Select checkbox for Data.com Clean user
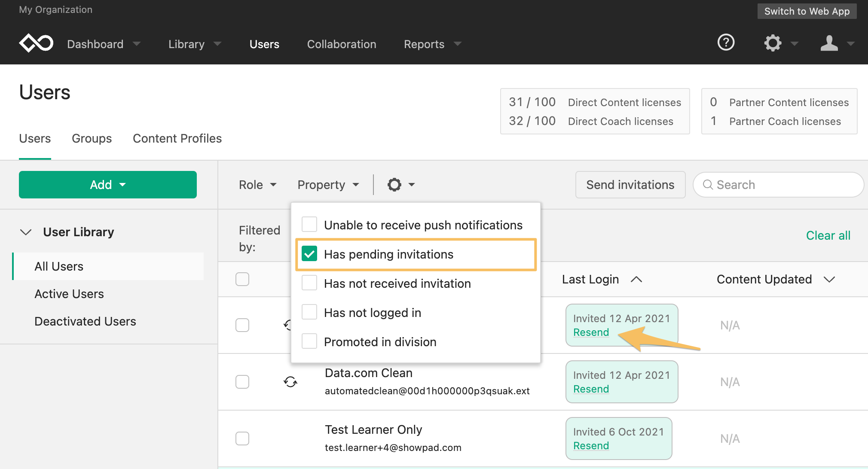The image size is (868, 469). click(242, 382)
